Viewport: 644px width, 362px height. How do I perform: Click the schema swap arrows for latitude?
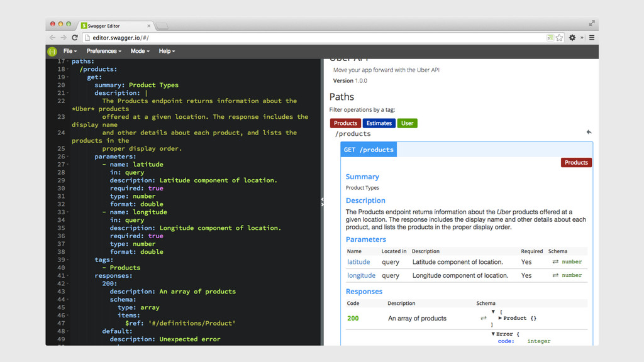(x=555, y=262)
